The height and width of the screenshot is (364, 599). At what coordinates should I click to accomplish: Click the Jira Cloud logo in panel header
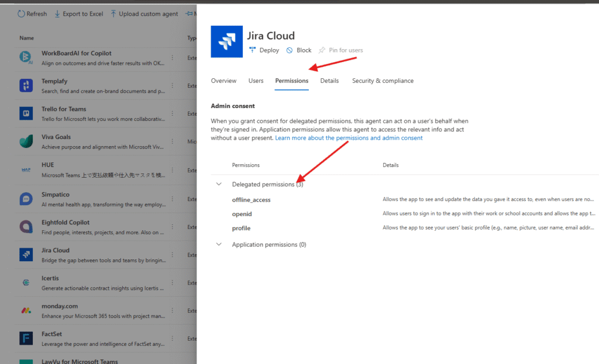pos(226,42)
